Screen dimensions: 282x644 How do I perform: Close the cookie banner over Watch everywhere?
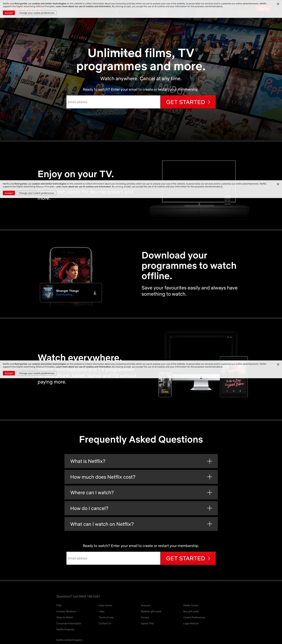pos(278,365)
